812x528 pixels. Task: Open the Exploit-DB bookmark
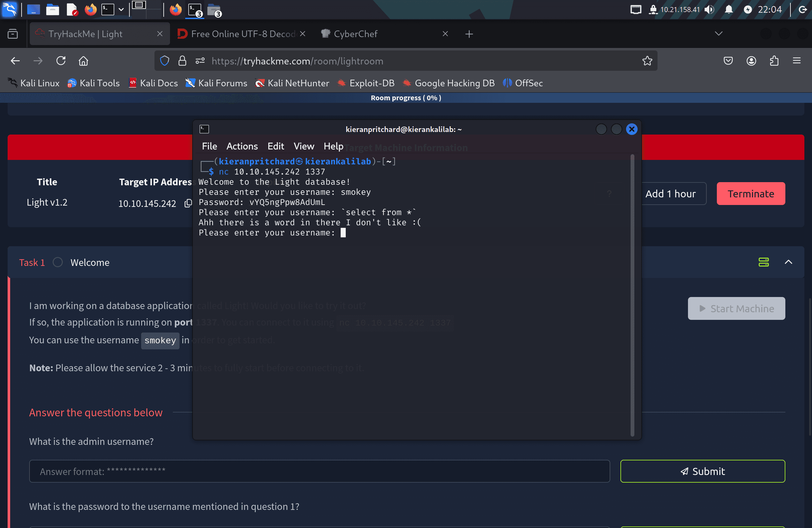pyautogui.click(x=365, y=83)
